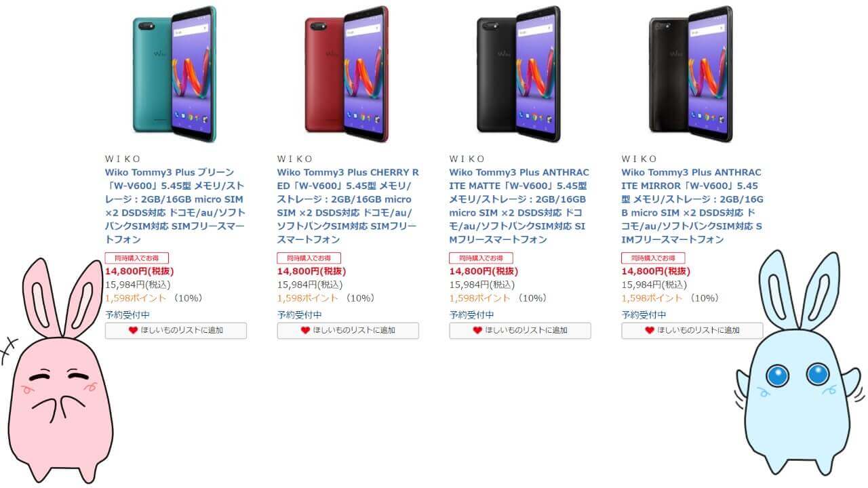
Task: Add Anthracite Matte phone to wishlist
Action: (520, 330)
